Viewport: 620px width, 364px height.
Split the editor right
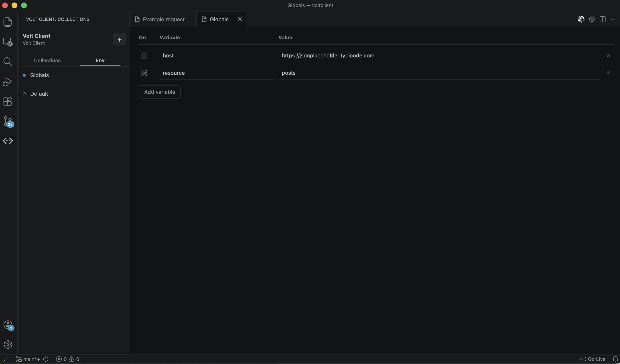click(x=602, y=19)
